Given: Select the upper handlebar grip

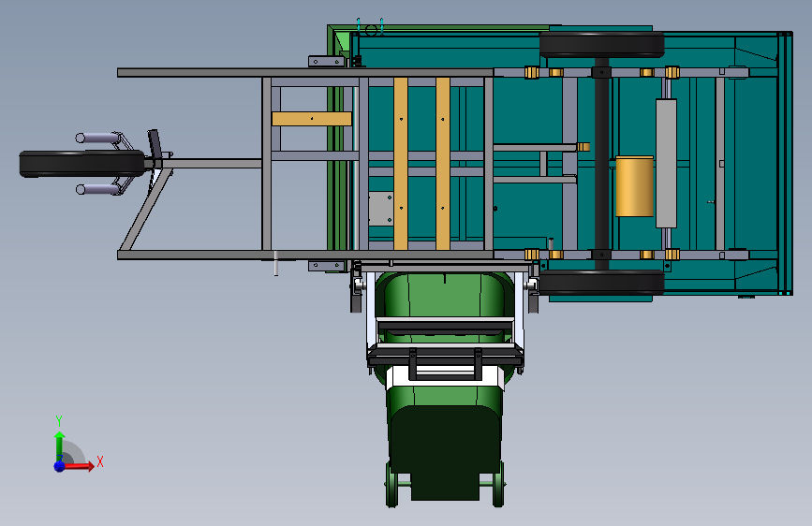Looking at the screenshot, I should pos(98,138).
